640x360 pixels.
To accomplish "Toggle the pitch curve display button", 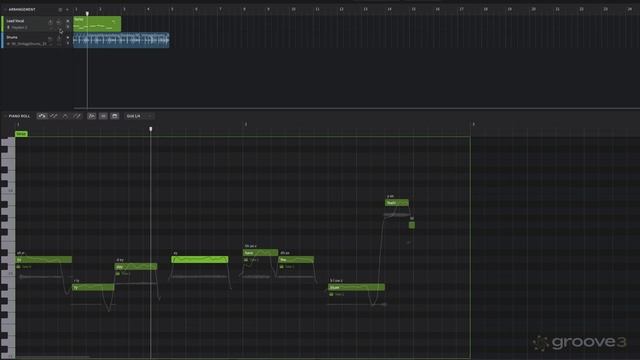I will pyautogui.click(x=92, y=116).
